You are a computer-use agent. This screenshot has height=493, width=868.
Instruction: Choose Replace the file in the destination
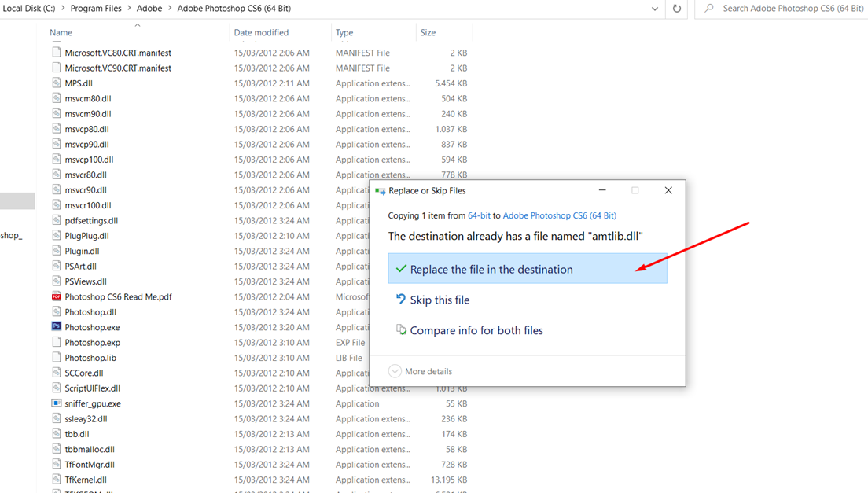pyautogui.click(x=528, y=269)
